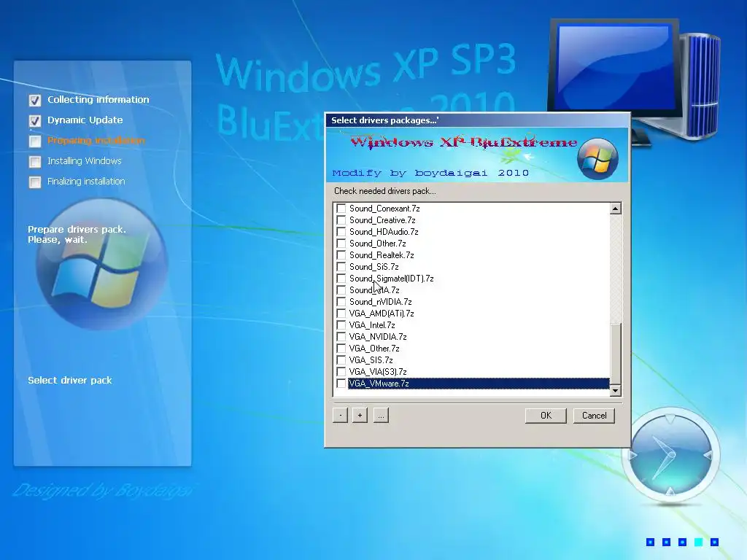Click the plus select-all button
The width and height of the screenshot is (747, 560).
360,415
